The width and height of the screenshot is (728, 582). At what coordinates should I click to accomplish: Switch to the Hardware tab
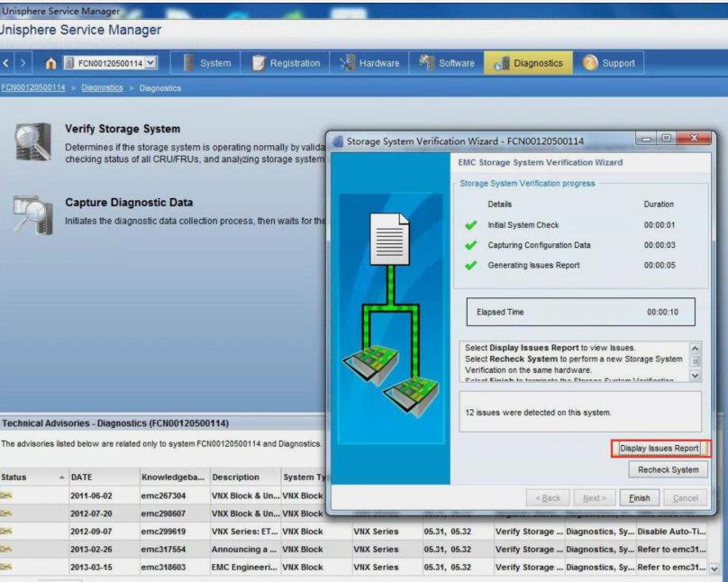tap(369, 63)
